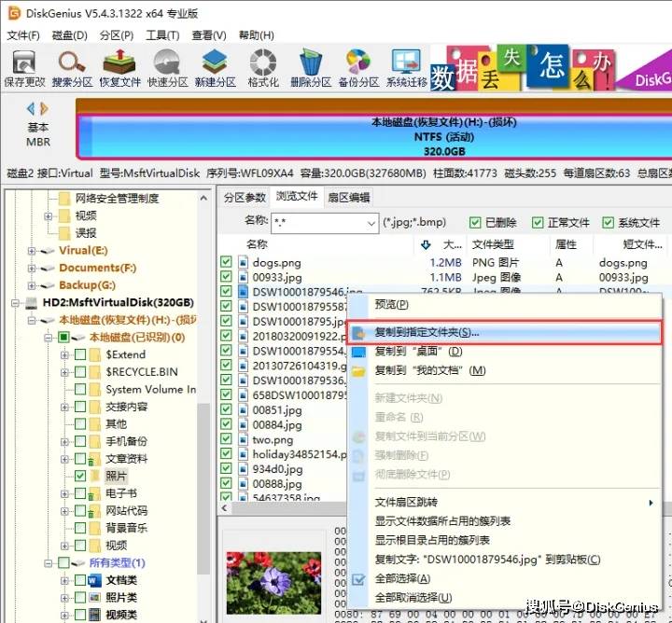Select the 快速分区 quick partition icon
672x623 pixels.
click(167, 67)
